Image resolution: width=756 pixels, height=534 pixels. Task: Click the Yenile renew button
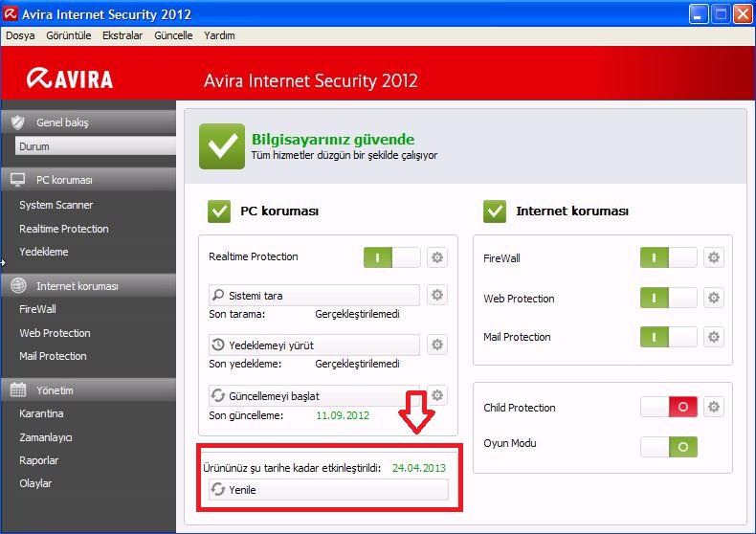click(x=328, y=490)
